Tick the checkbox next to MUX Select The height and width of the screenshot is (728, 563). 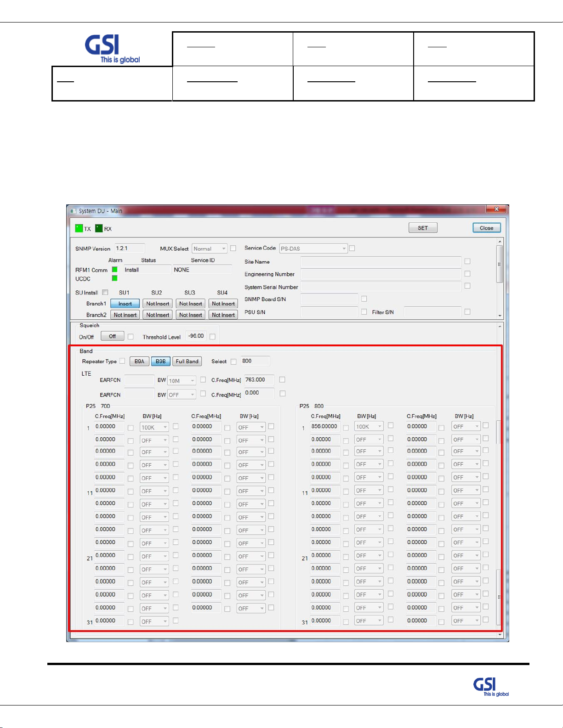coord(233,248)
